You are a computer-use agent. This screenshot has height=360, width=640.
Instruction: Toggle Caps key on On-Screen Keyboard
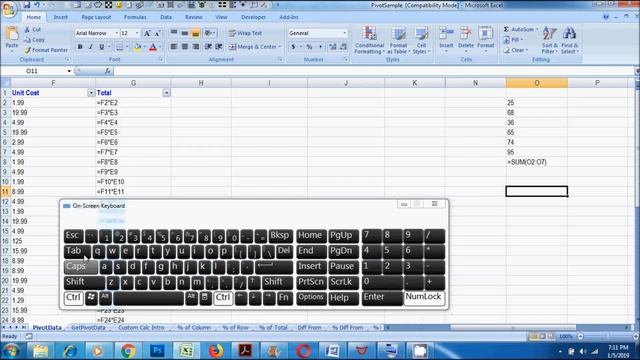pos(81,267)
